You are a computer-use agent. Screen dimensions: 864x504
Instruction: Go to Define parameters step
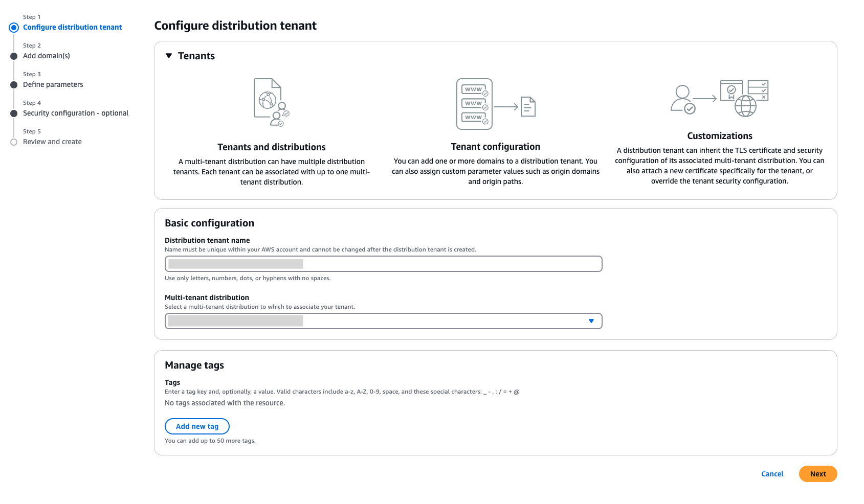[53, 84]
